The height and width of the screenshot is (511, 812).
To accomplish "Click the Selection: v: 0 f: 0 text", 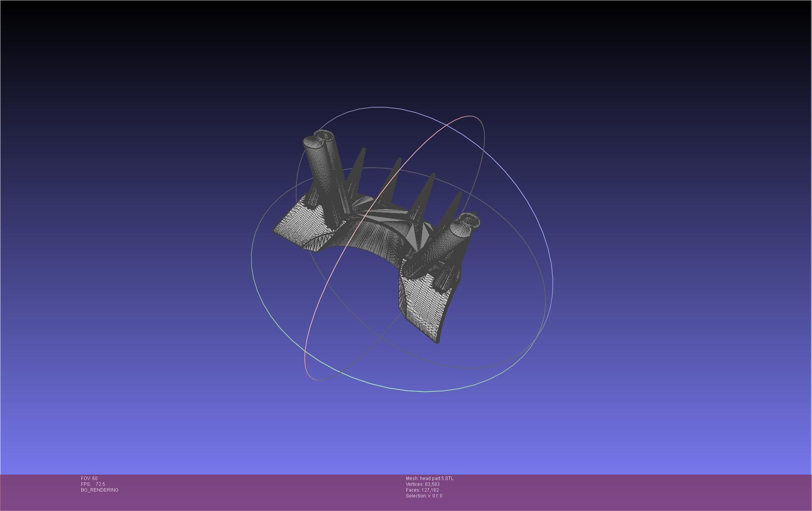I will 424,496.
